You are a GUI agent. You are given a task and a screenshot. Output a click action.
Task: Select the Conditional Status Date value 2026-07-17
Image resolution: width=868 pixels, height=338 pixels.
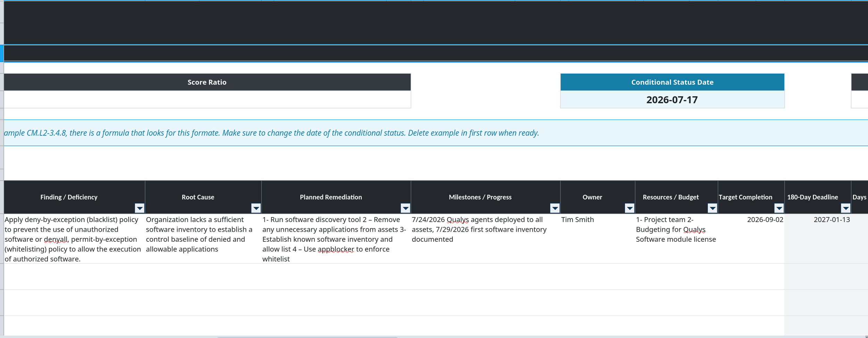tap(672, 100)
